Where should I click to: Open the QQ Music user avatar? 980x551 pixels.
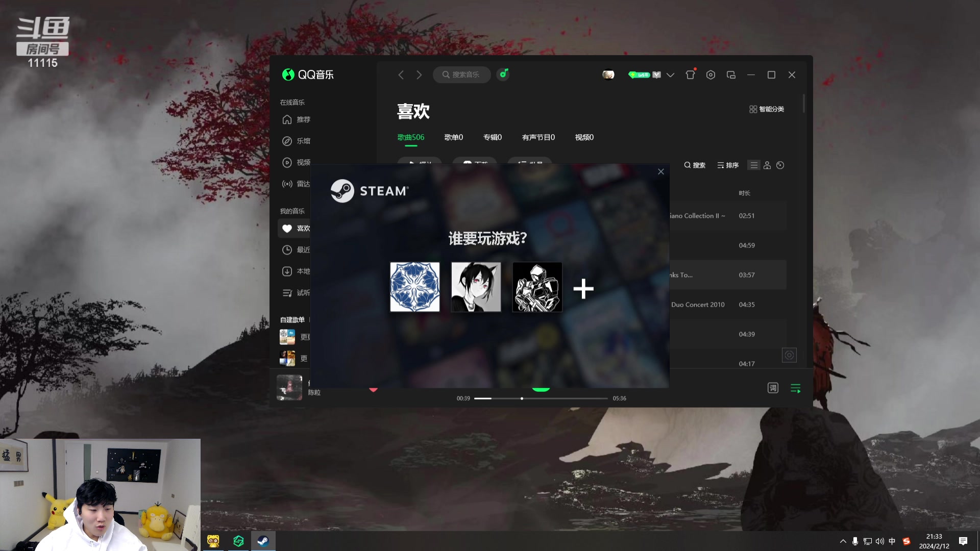pos(608,75)
